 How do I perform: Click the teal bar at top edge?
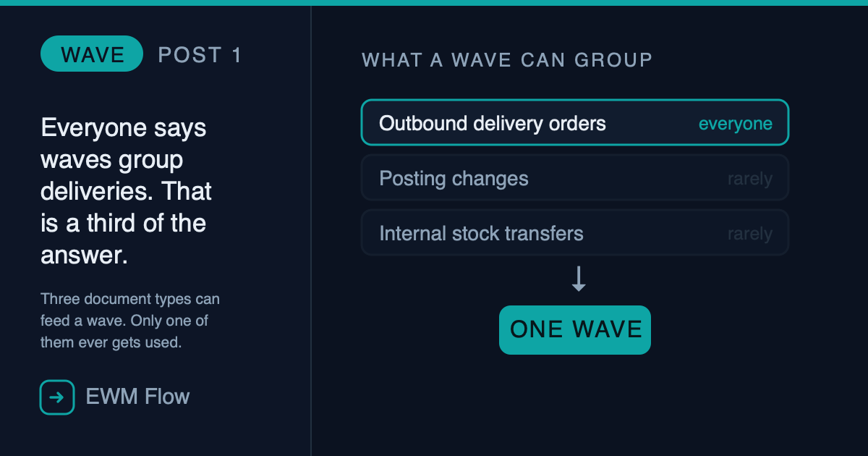(x=434, y=3)
